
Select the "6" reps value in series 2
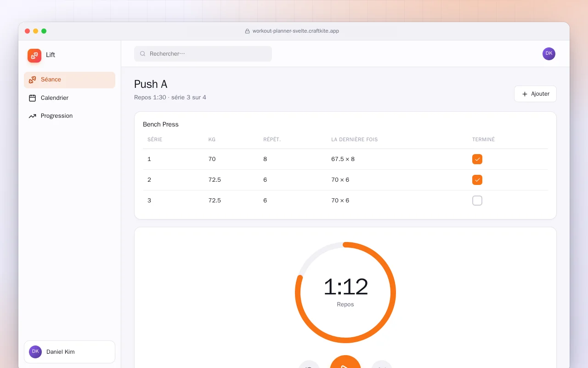[x=265, y=180]
